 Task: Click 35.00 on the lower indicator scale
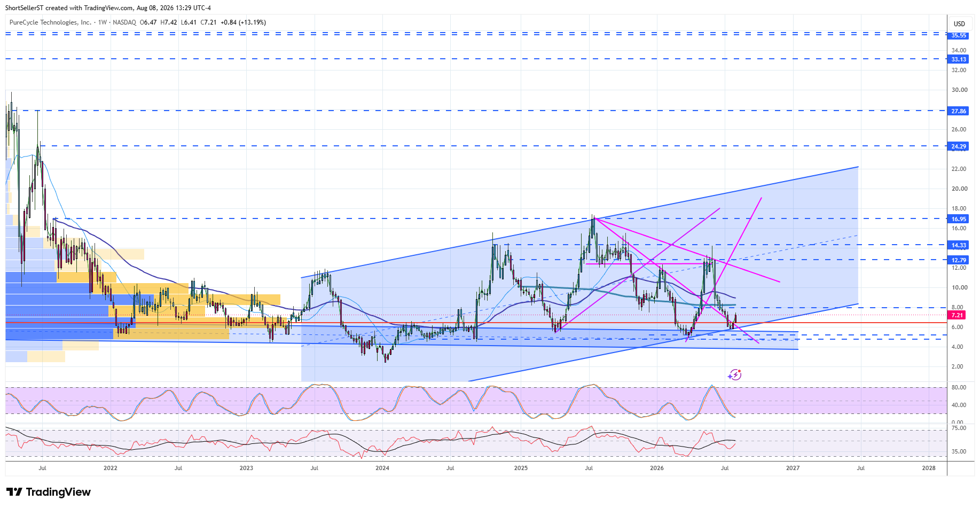tap(959, 451)
